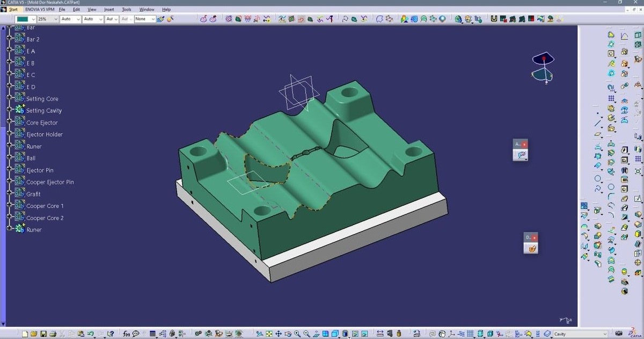Click the icon in the floating 'A..' toolbar
644x339 pixels.
click(x=521, y=155)
